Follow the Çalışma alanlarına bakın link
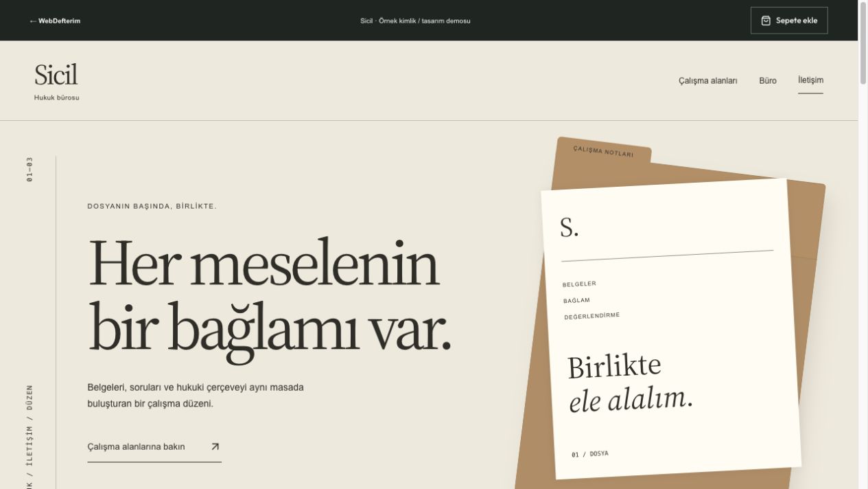Screen dimensions: 868x489 (154, 447)
